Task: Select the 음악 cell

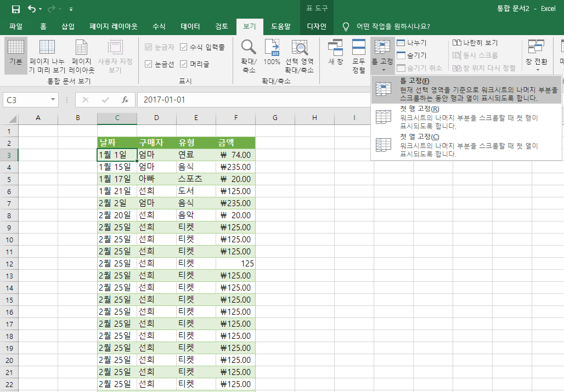Action: coord(196,215)
